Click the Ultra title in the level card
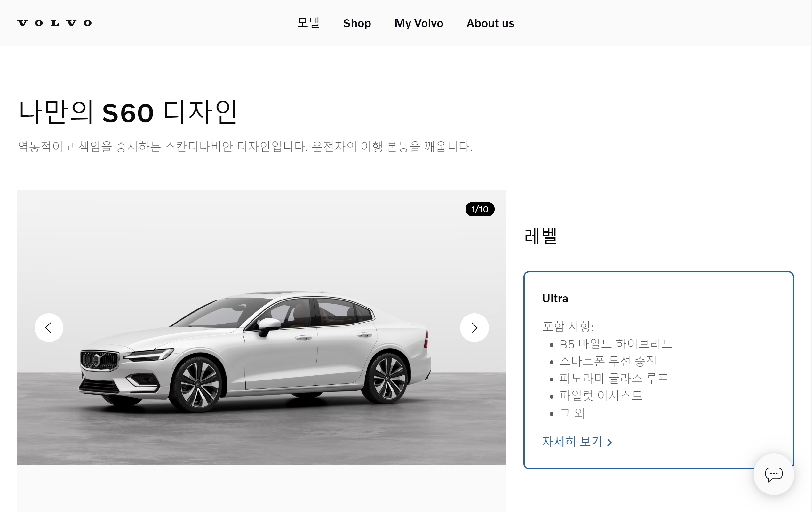812x512 pixels. (x=555, y=299)
